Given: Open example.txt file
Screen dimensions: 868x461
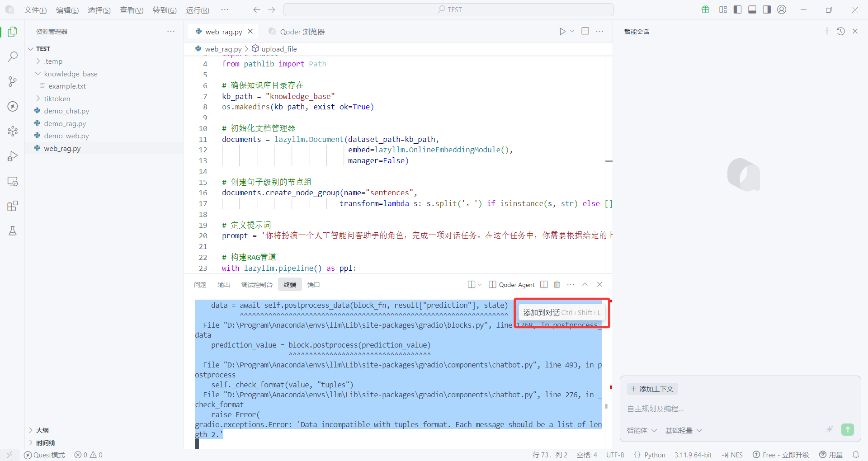Looking at the screenshot, I should [x=67, y=86].
